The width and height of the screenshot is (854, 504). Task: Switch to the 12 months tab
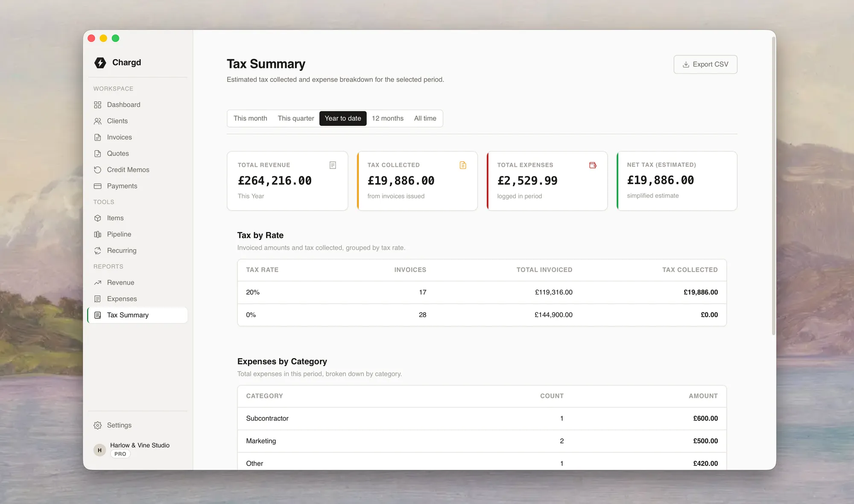pyautogui.click(x=387, y=118)
